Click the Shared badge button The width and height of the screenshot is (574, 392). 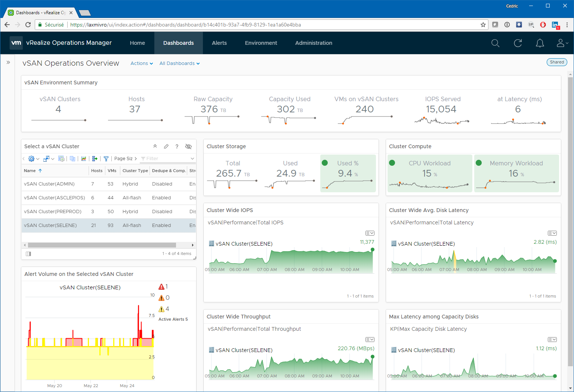pos(557,62)
